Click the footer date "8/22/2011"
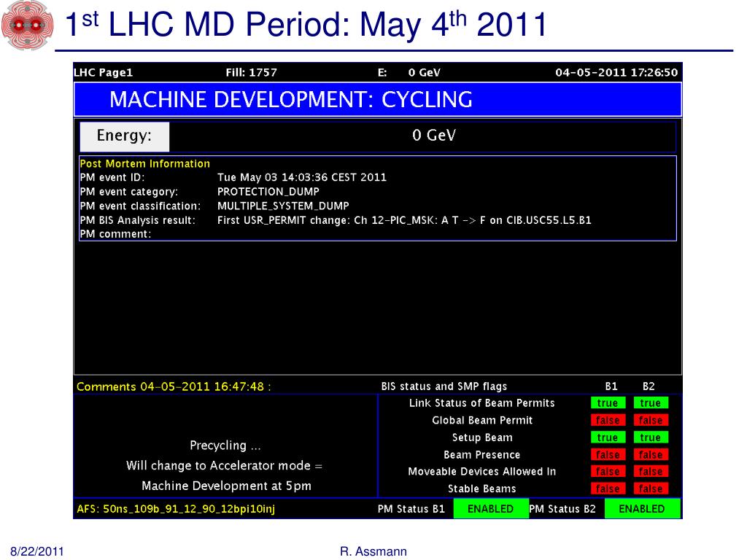This screenshot has width=747, height=560. 37,551
